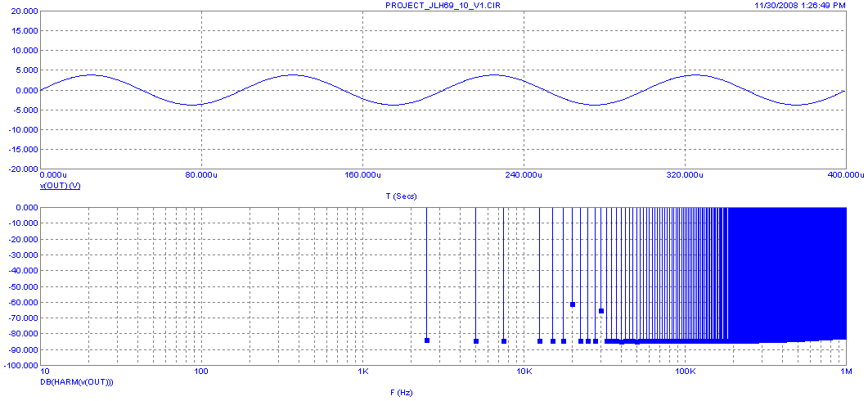Click the F (Hz) axis title

pos(402,393)
